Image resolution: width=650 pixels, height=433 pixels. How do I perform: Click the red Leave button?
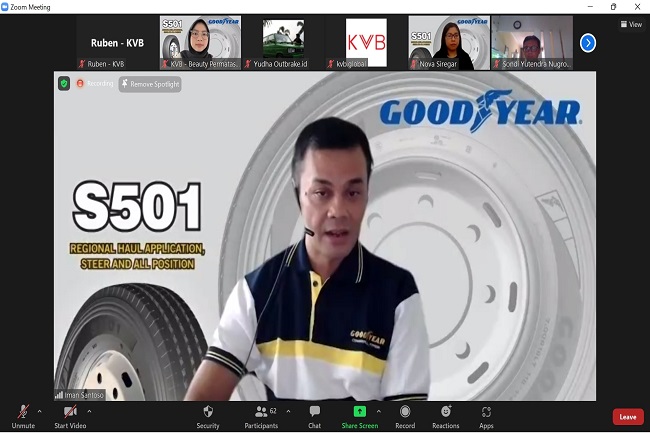(628, 417)
